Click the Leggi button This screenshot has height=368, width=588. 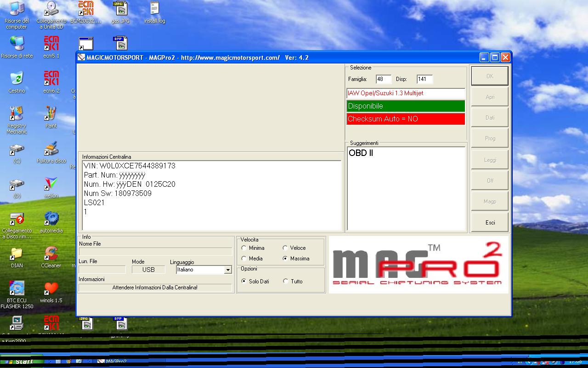point(490,160)
